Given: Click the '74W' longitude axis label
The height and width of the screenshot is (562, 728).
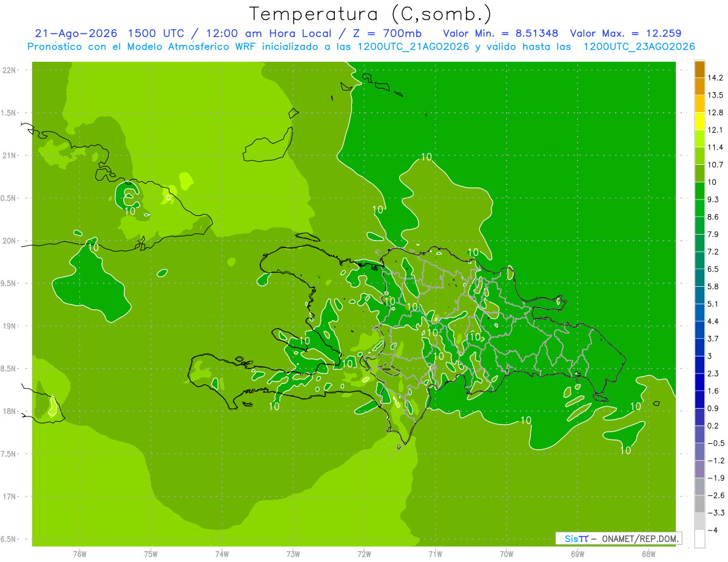Looking at the screenshot, I should (x=221, y=554).
